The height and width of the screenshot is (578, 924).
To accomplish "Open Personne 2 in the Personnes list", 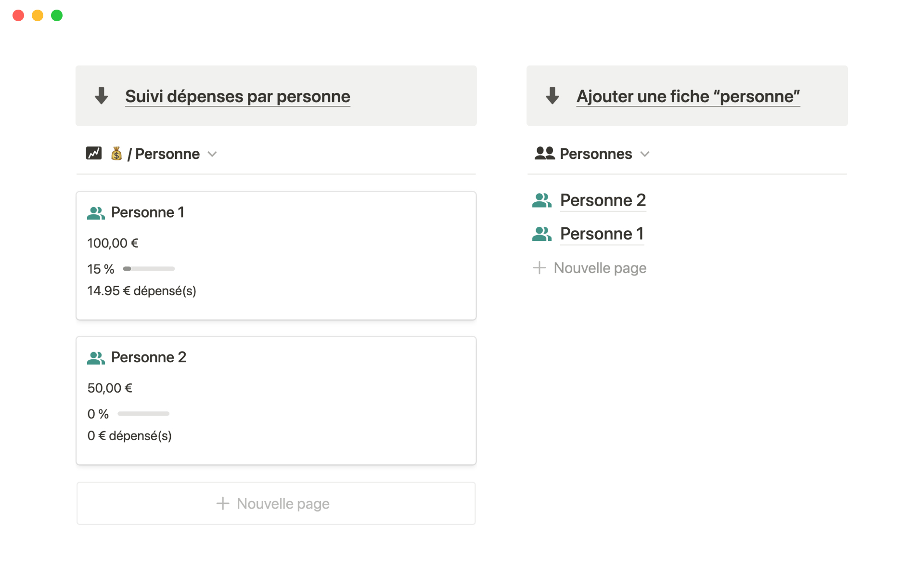I will click(x=603, y=200).
